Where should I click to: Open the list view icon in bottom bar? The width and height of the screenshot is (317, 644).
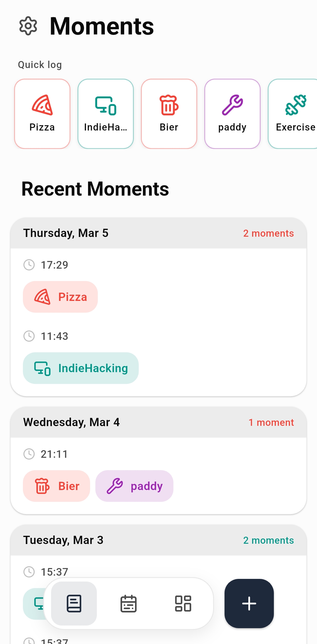pos(74,603)
